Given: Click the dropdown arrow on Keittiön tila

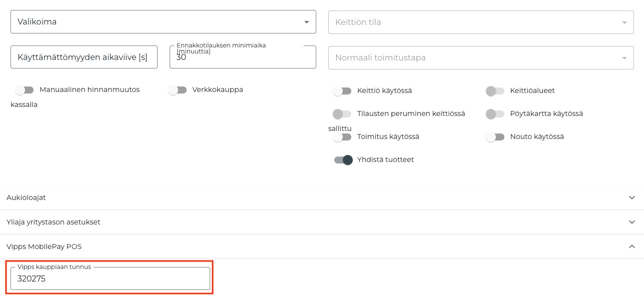Looking at the screenshot, I should pyautogui.click(x=623, y=22).
